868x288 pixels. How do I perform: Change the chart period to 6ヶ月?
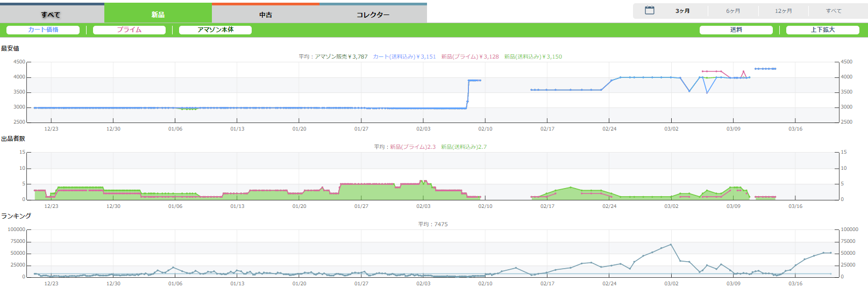(x=732, y=11)
